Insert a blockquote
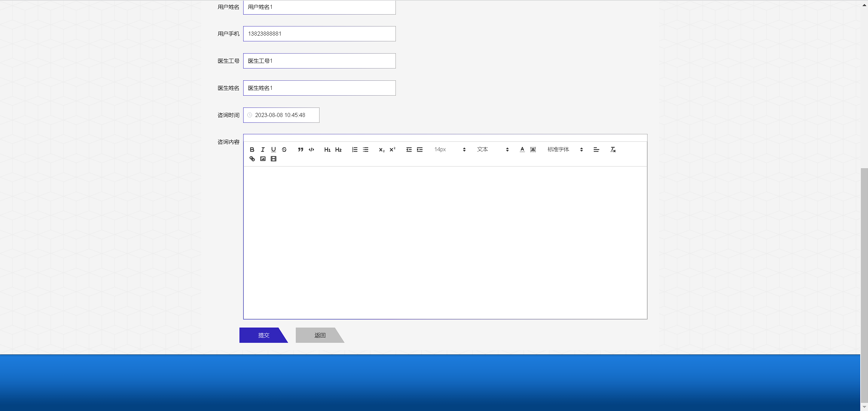868x411 pixels. pyautogui.click(x=301, y=150)
